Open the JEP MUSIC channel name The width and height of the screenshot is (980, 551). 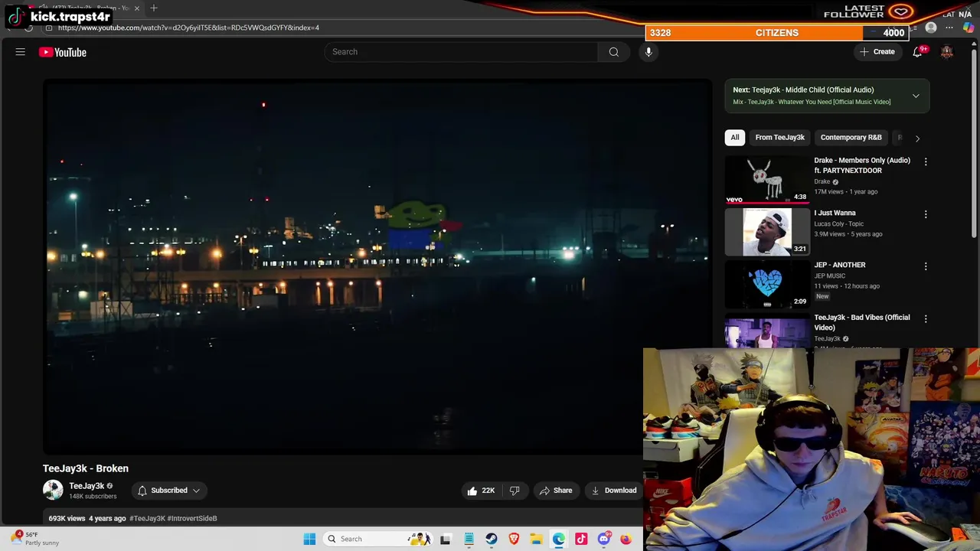[x=830, y=275]
